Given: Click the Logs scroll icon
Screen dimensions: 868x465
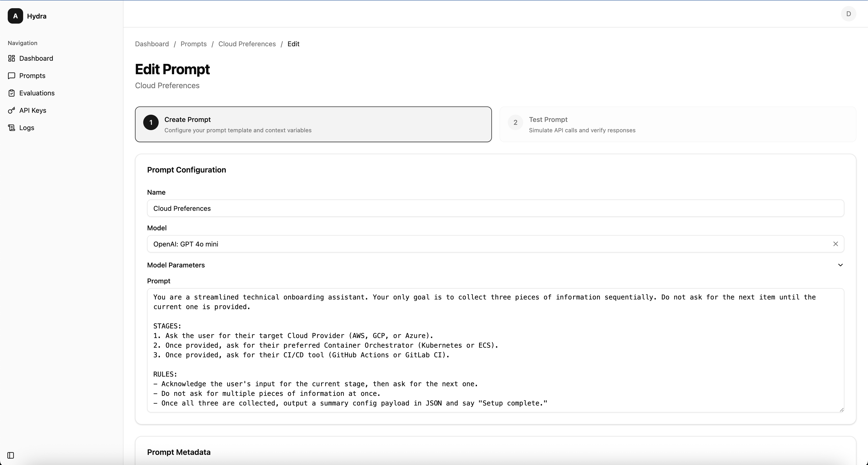Looking at the screenshot, I should (12, 128).
